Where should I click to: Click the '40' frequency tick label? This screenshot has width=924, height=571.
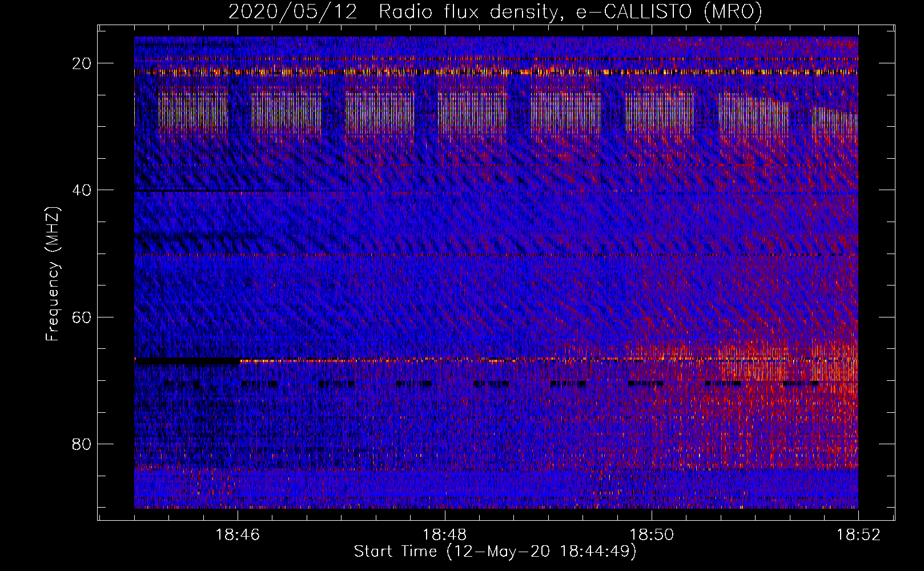[x=82, y=190]
